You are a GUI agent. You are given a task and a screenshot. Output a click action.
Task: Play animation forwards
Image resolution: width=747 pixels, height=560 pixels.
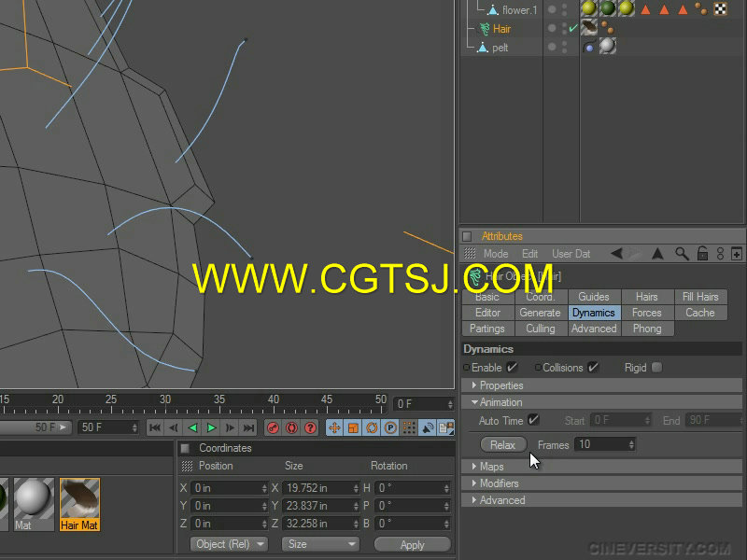211,427
